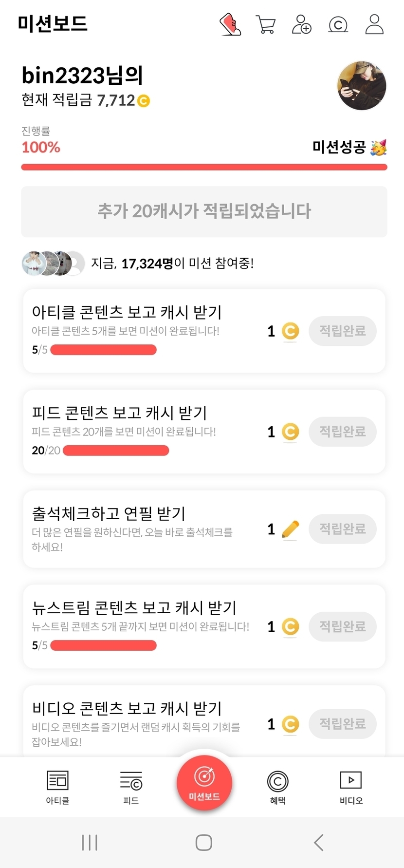Open the shopping cart
404x868 pixels.
tap(266, 24)
